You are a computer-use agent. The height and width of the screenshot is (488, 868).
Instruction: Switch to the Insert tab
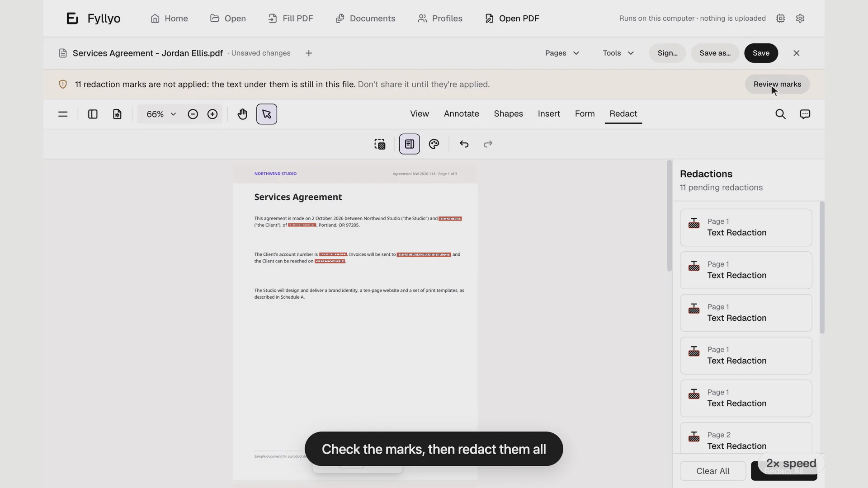click(x=549, y=114)
